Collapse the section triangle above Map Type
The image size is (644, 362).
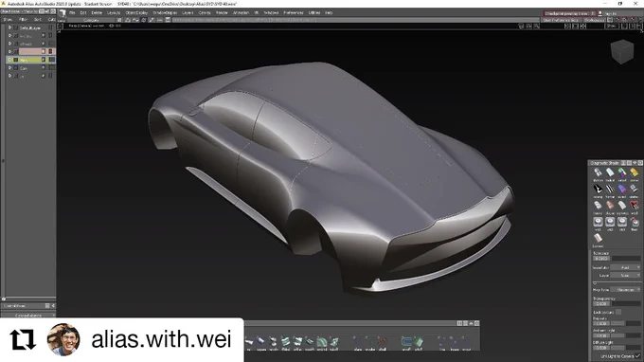tap(595, 283)
